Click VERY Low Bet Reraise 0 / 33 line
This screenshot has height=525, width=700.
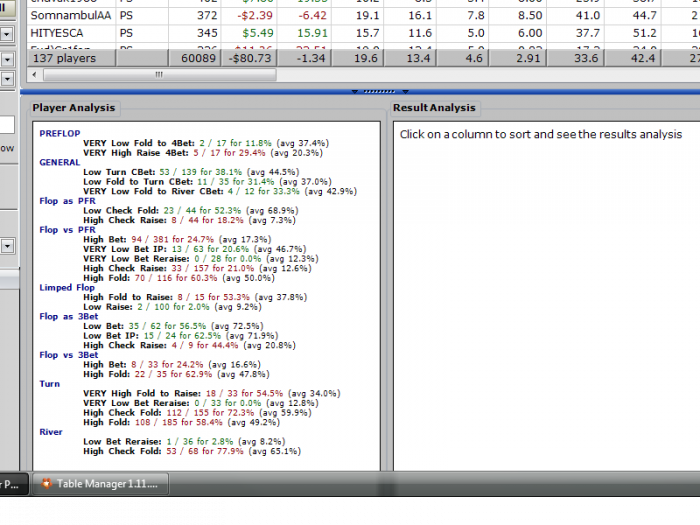[x=201, y=403]
